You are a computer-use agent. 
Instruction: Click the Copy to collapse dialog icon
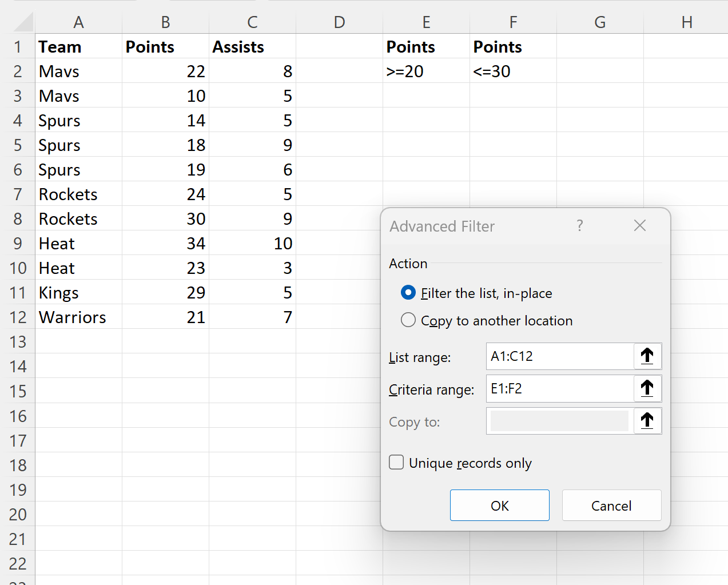coord(647,421)
